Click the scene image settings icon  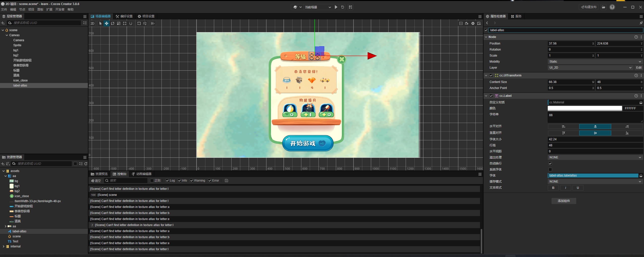coord(479,23)
